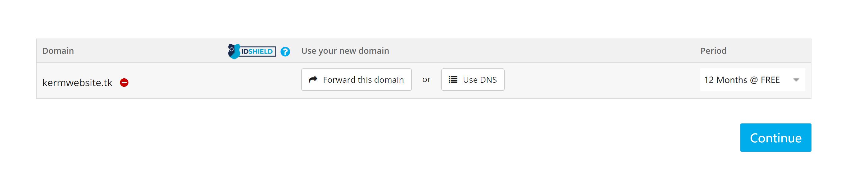Choose the Use DNS button
This screenshot has width=868, height=171.
point(472,80)
